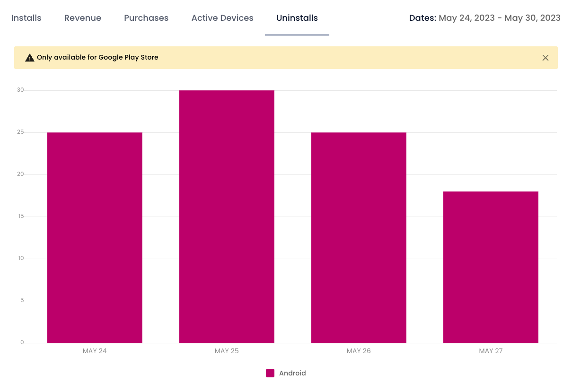Click the Dates label
The height and width of the screenshot is (392, 572).
click(422, 18)
